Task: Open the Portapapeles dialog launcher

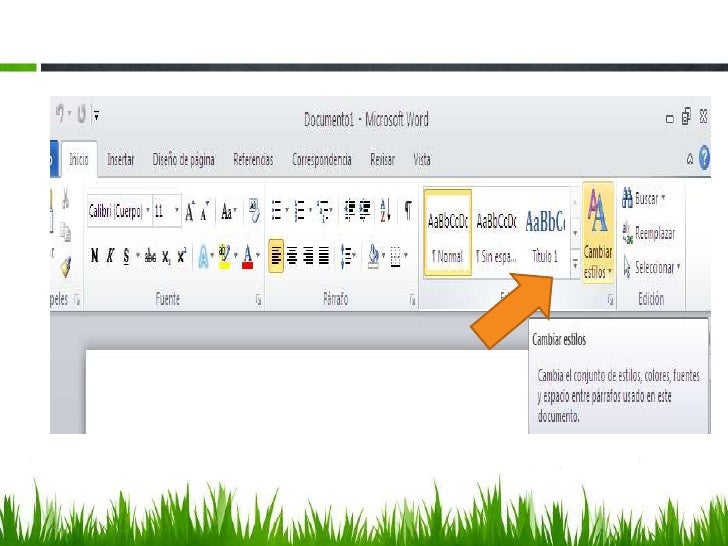Action: [77, 301]
